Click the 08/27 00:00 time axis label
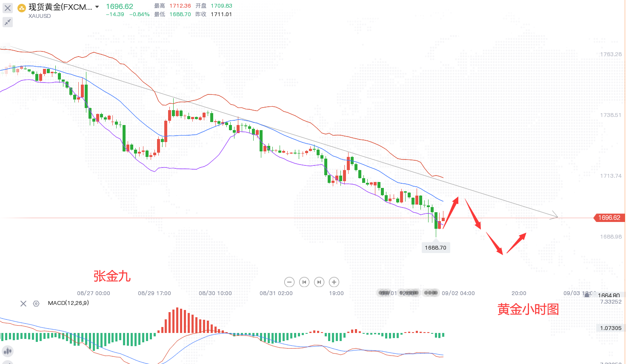This screenshot has height=364, width=626. [94, 293]
